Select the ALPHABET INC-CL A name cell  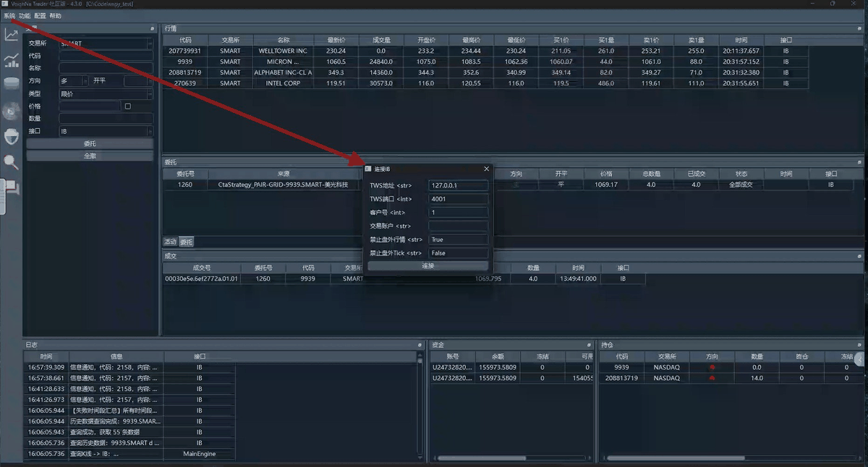tap(283, 72)
